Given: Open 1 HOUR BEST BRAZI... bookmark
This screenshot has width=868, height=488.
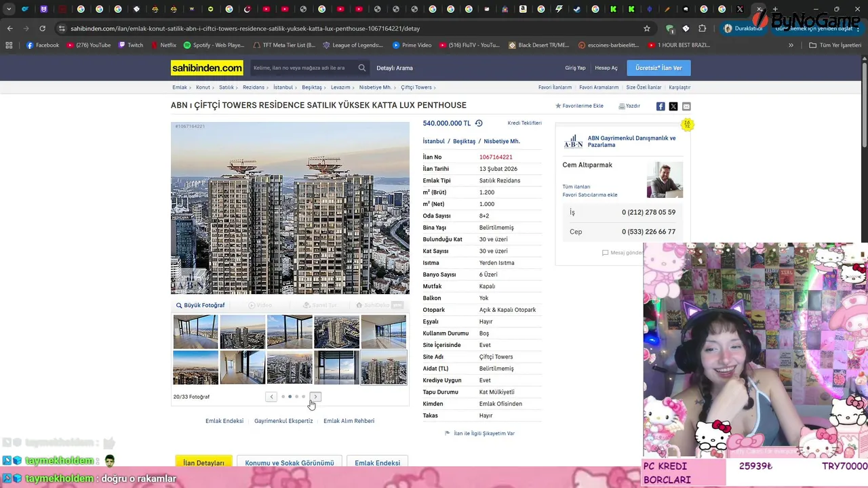Looking at the screenshot, I should pyautogui.click(x=679, y=45).
